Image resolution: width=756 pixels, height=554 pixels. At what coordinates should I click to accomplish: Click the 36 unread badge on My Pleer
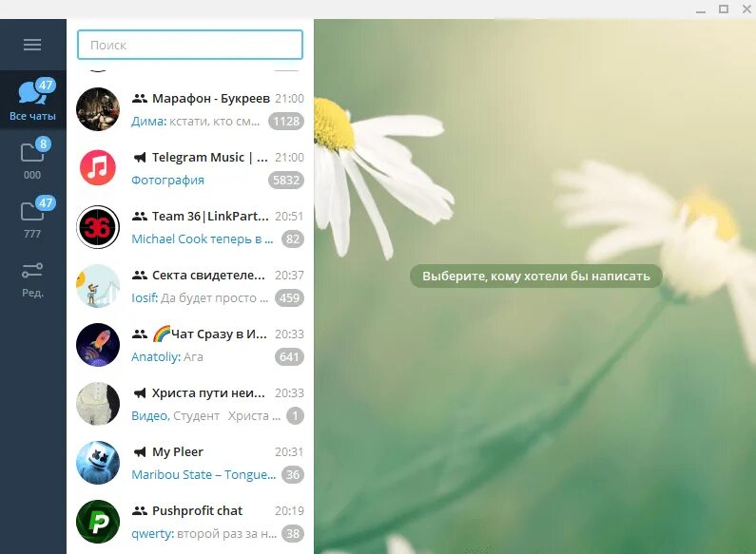coord(293,474)
